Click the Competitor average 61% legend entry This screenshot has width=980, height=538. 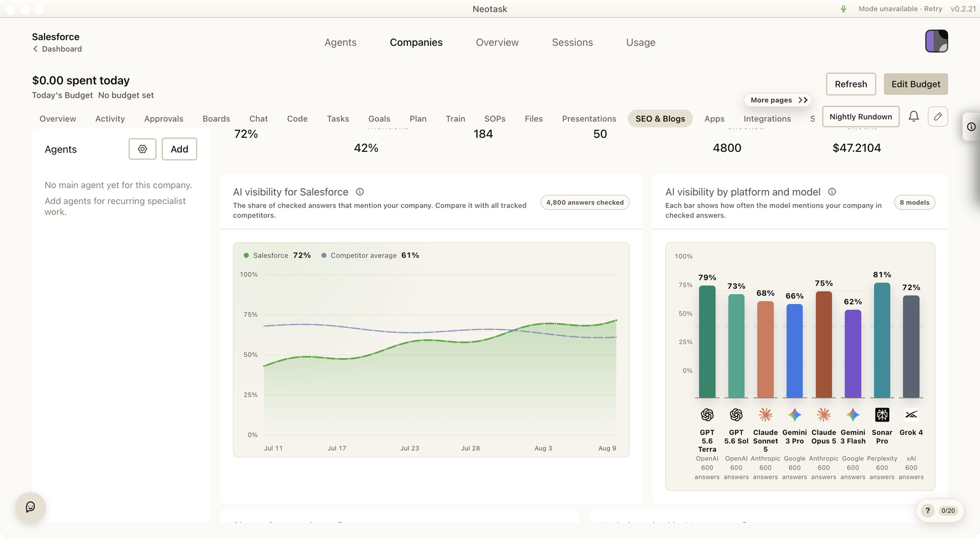point(371,256)
